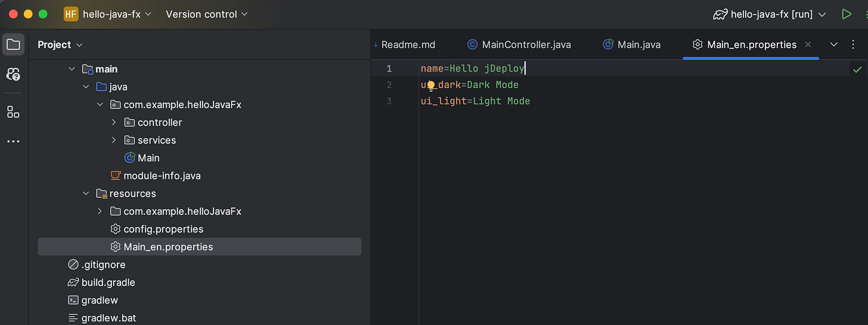Select .gitignore file name in tree
The height and width of the screenshot is (325, 868).
(x=104, y=265)
